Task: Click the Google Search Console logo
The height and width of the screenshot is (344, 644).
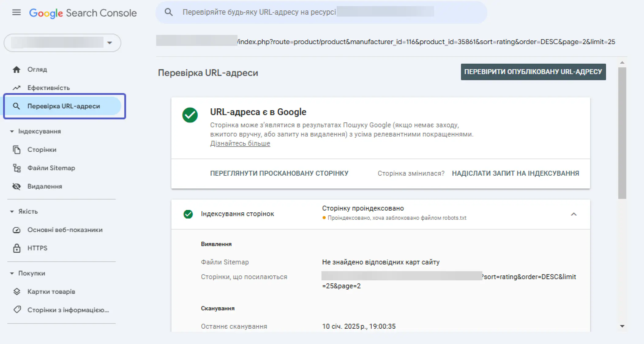Action: [x=83, y=13]
